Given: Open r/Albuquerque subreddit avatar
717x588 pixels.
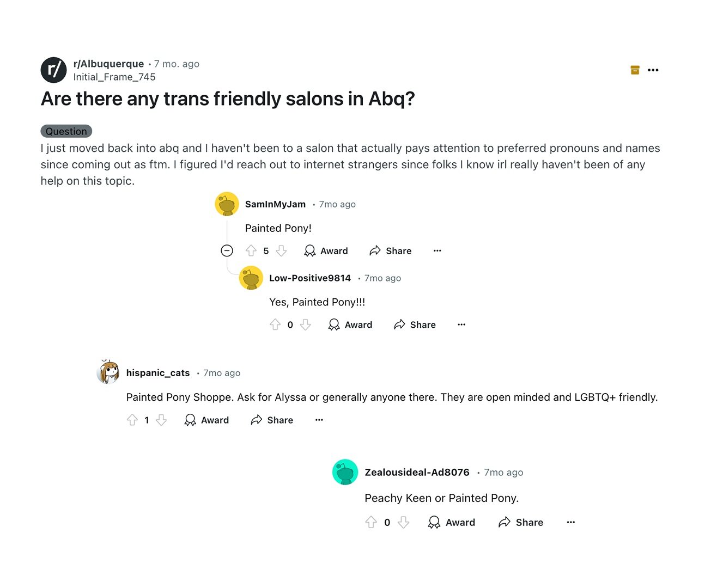Looking at the screenshot, I should [x=54, y=70].
